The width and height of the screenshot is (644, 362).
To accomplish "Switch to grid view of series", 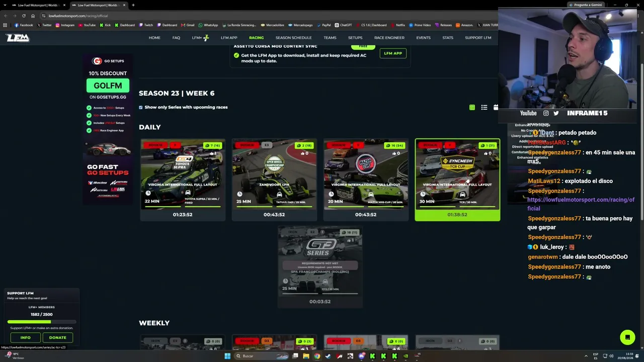I will click(x=472, y=107).
